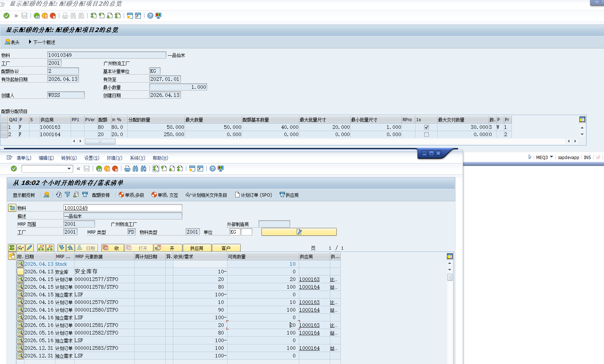Click the help question mark icon in the lower toolbar
This screenshot has height=364, width=604.
tap(213, 169)
